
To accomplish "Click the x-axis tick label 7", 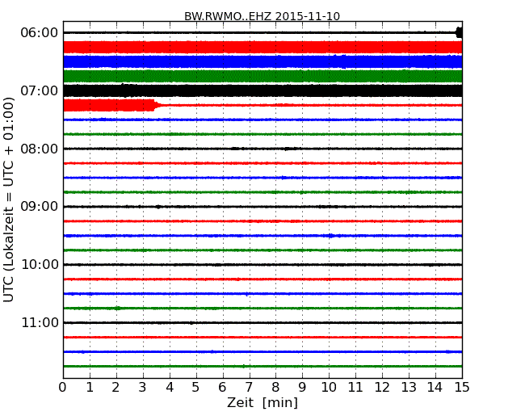I will (249, 387).
